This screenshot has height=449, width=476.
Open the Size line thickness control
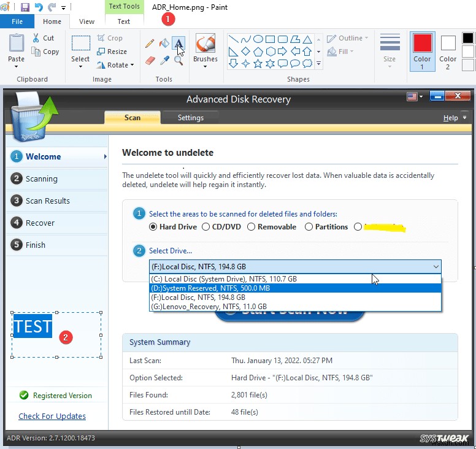click(x=390, y=52)
